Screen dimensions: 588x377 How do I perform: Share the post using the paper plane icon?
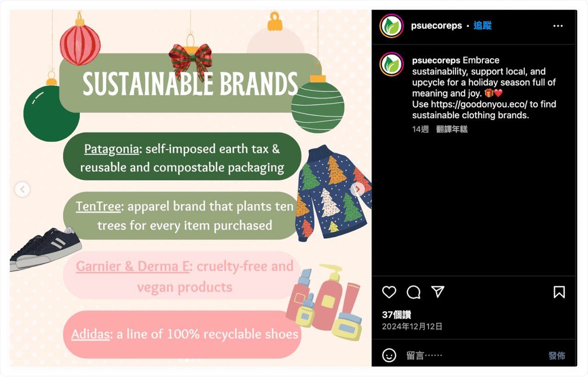pyautogui.click(x=438, y=292)
